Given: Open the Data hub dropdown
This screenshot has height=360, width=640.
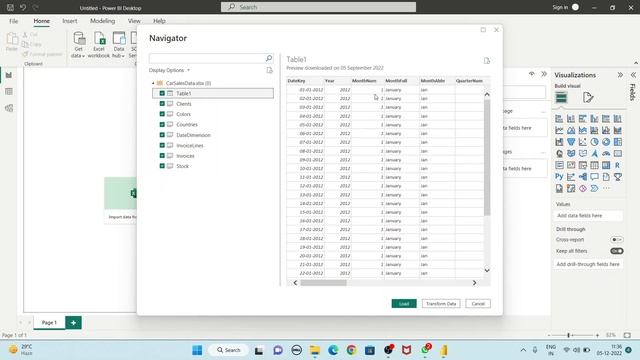Looking at the screenshot, I should tap(118, 45).
